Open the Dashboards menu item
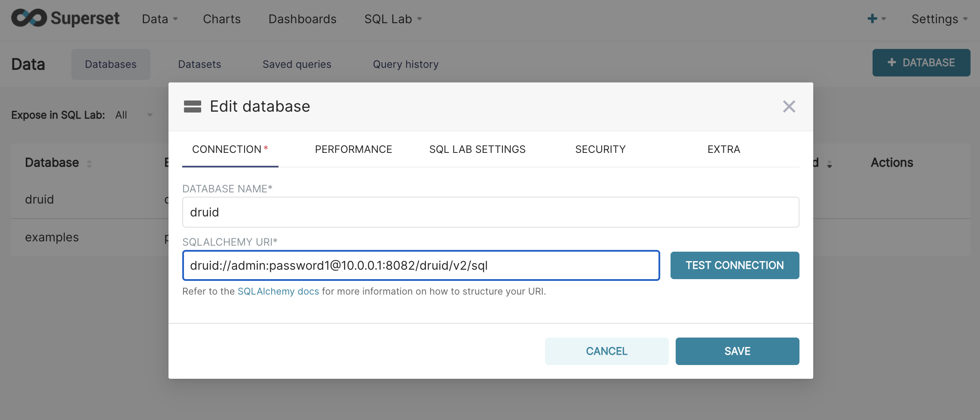Screen dimensions: 980x420 (x=302, y=19)
